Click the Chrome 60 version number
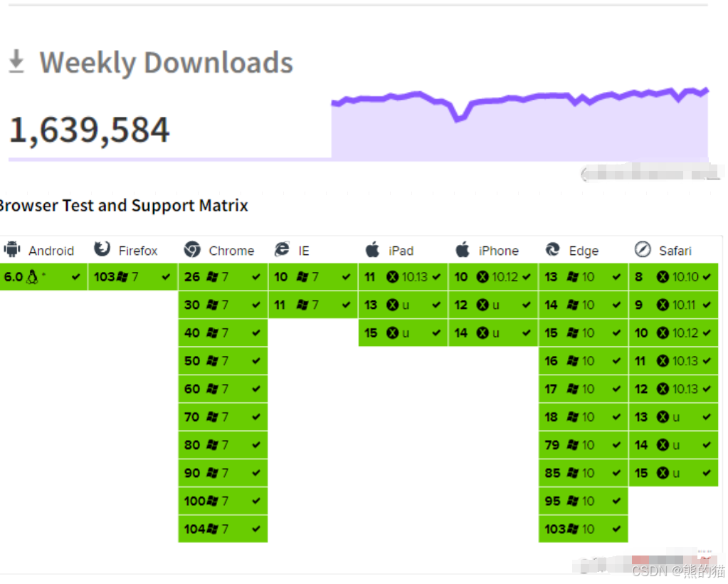The height and width of the screenshot is (584, 728). point(192,389)
